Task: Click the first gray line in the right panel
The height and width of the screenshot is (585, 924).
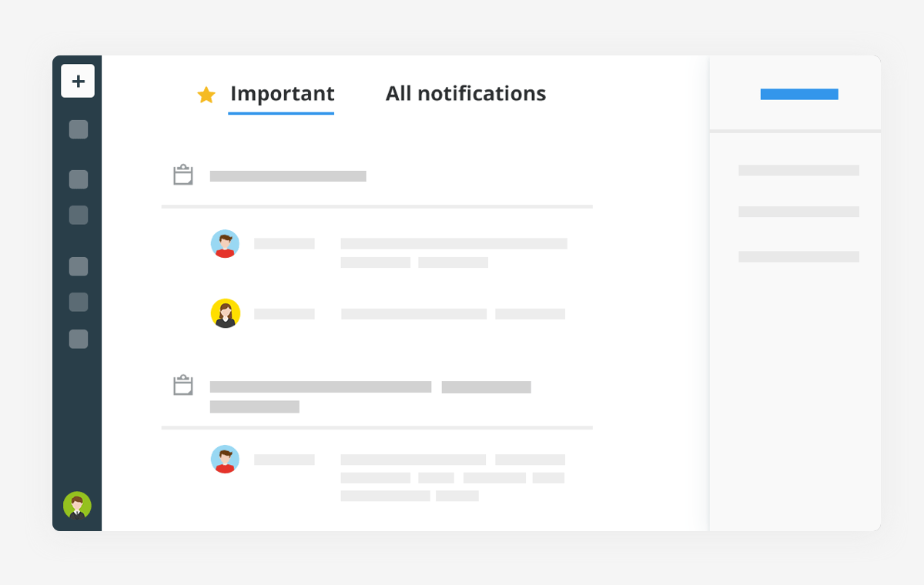Action: 798,170
